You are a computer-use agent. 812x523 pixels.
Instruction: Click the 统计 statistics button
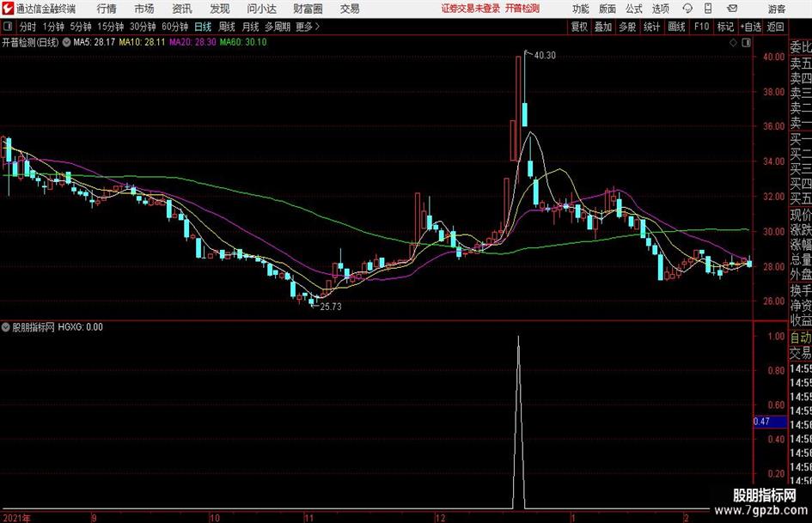651,27
